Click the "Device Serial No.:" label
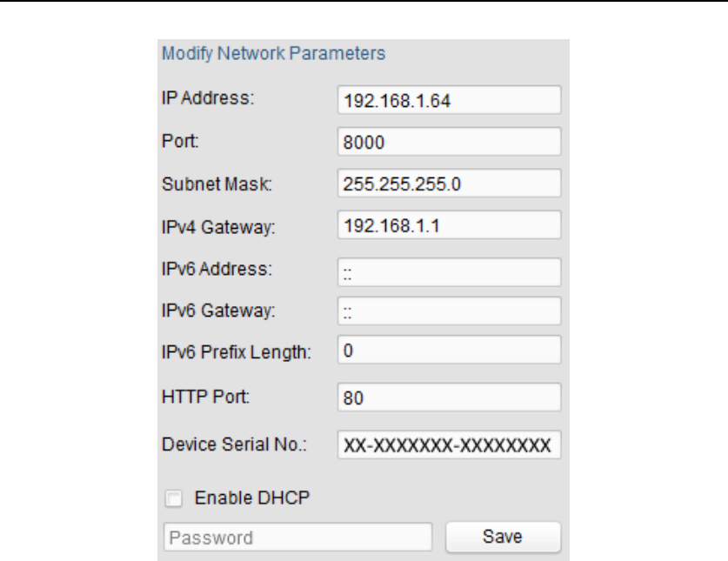The height and width of the screenshot is (561, 728). tap(237, 444)
